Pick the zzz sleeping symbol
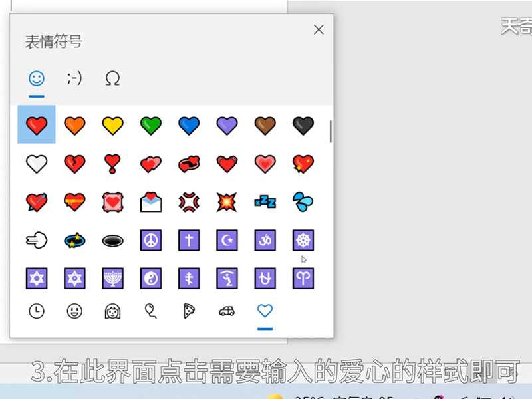Image resolution: width=532 pixels, height=399 pixels. pos(265,201)
